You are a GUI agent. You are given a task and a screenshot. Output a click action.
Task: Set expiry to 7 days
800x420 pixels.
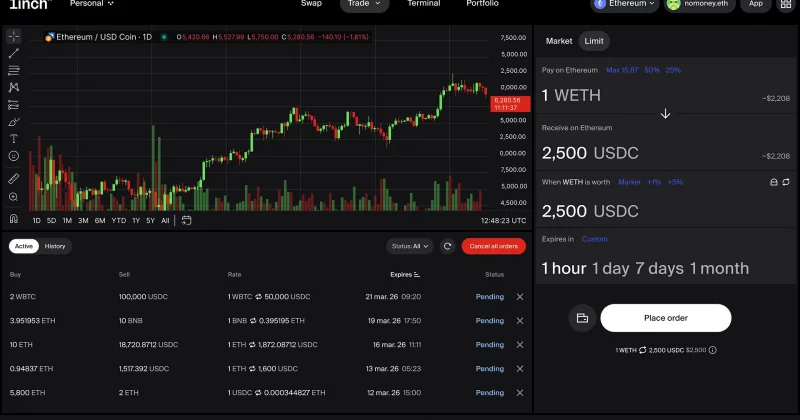[659, 268]
